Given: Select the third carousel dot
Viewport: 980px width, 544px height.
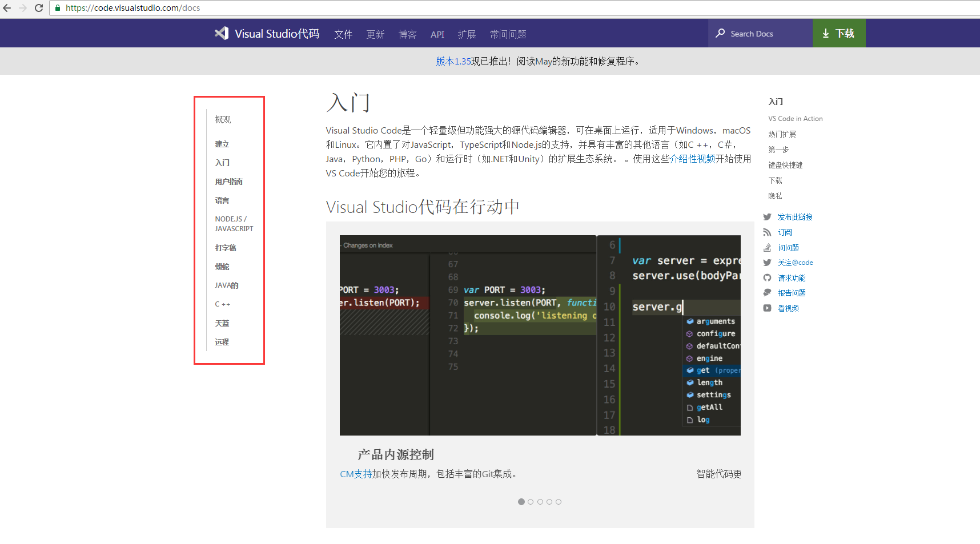Looking at the screenshot, I should point(540,502).
